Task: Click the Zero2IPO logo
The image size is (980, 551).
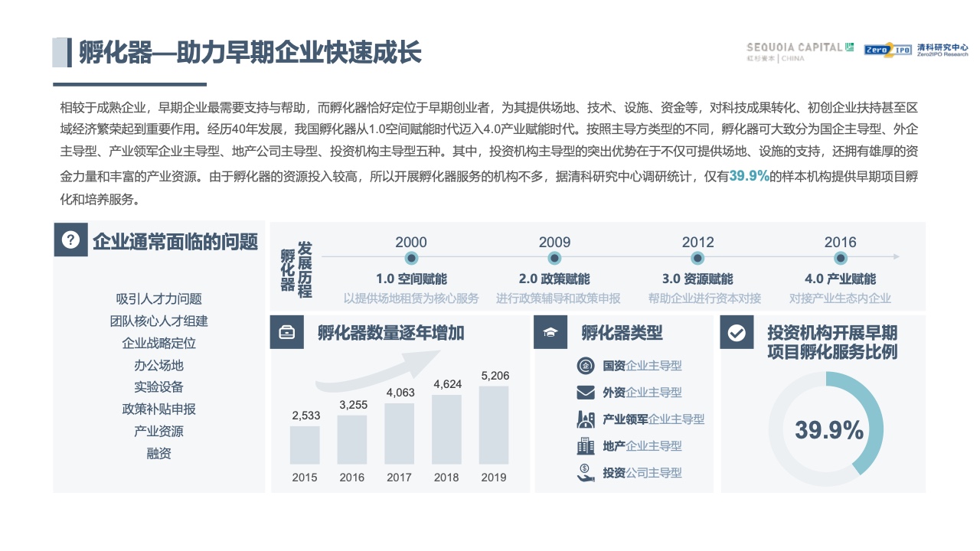Action: pyautogui.click(x=888, y=50)
